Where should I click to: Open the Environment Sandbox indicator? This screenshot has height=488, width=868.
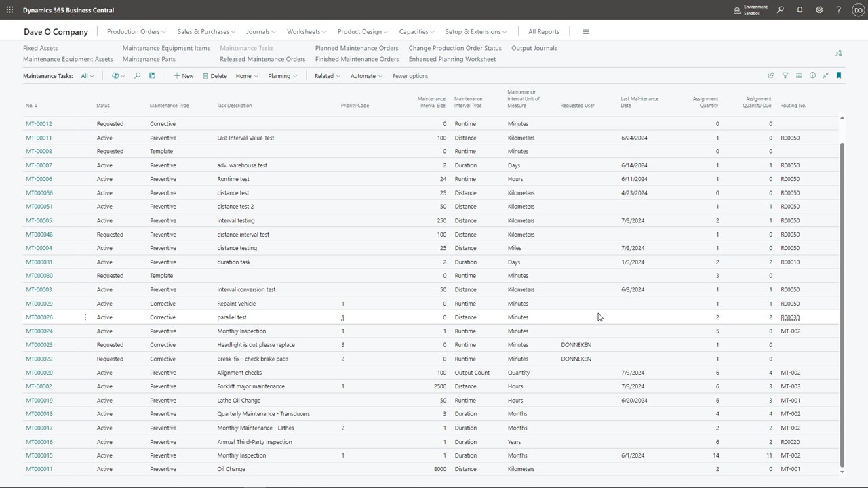pyautogui.click(x=751, y=10)
